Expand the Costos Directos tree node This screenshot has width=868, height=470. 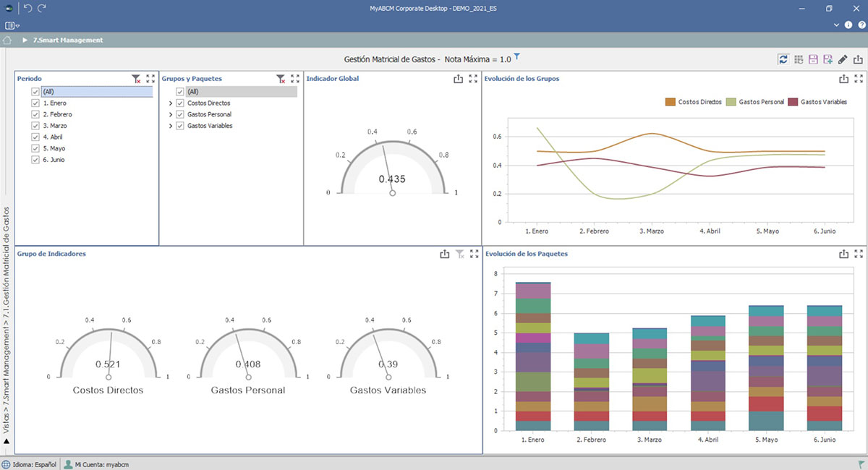click(171, 103)
